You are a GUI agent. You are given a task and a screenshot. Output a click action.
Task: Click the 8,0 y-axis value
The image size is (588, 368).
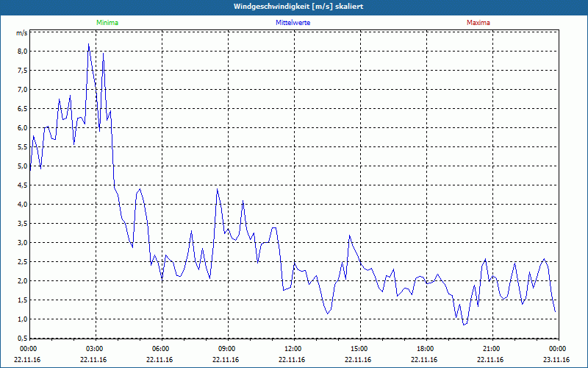(x=23, y=51)
